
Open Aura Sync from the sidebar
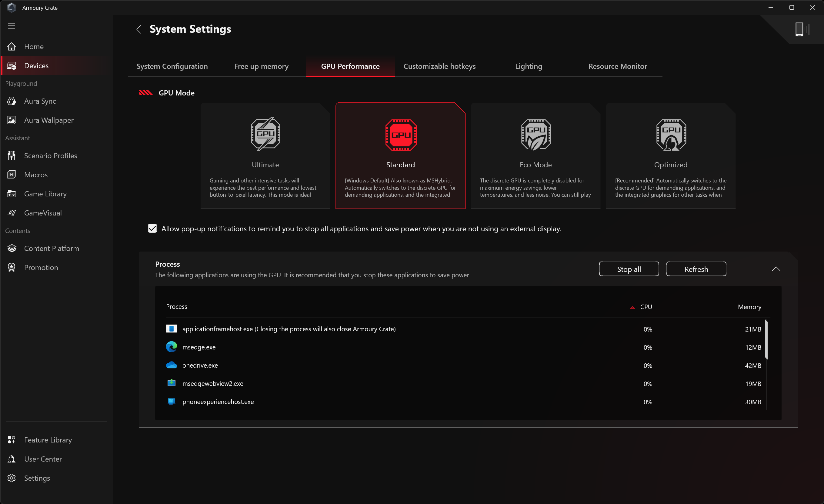pos(40,101)
